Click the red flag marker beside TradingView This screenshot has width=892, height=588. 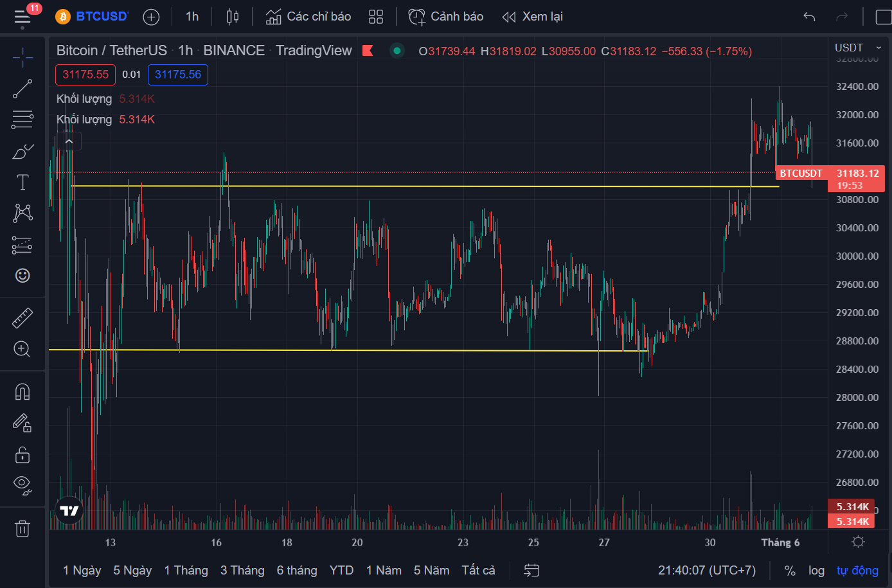coord(368,50)
